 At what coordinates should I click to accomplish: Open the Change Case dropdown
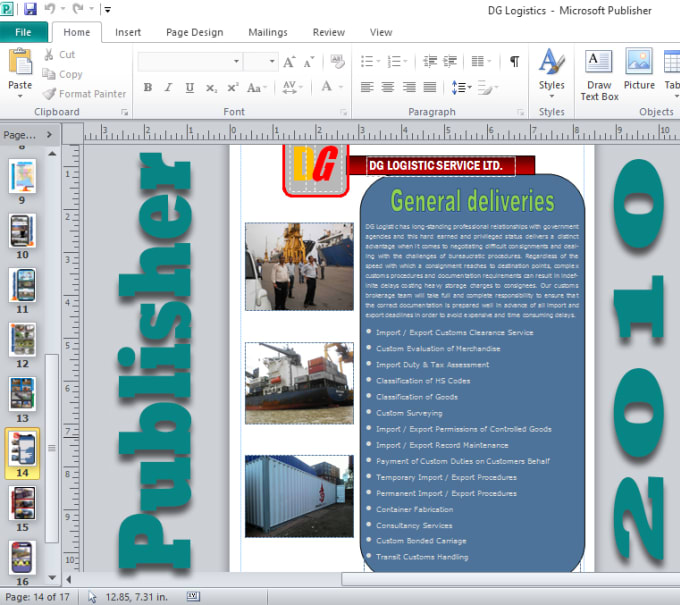pyautogui.click(x=257, y=88)
